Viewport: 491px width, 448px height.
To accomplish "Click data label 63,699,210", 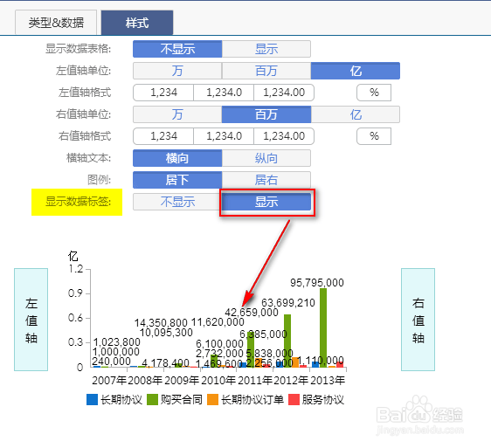I will pos(288,303).
